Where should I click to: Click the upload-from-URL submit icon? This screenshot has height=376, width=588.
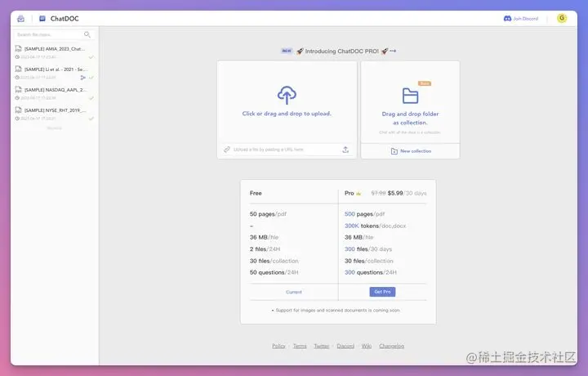[345, 150]
